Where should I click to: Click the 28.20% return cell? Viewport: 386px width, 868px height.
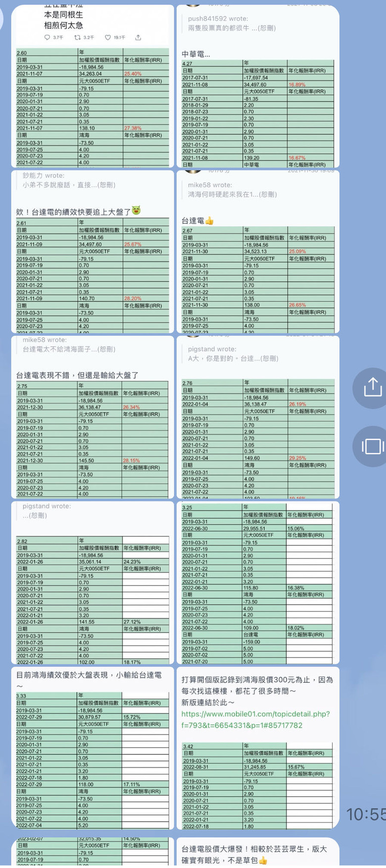coord(146,299)
